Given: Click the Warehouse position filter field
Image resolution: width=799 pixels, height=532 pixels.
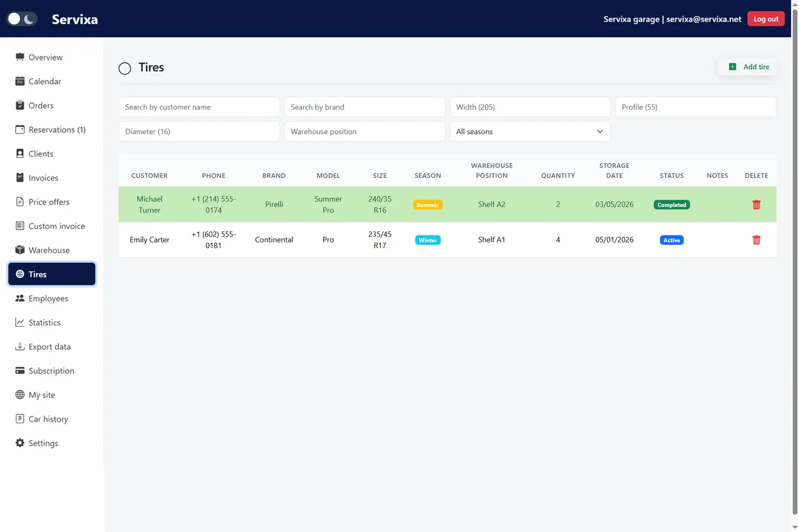Looking at the screenshot, I should (365, 132).
